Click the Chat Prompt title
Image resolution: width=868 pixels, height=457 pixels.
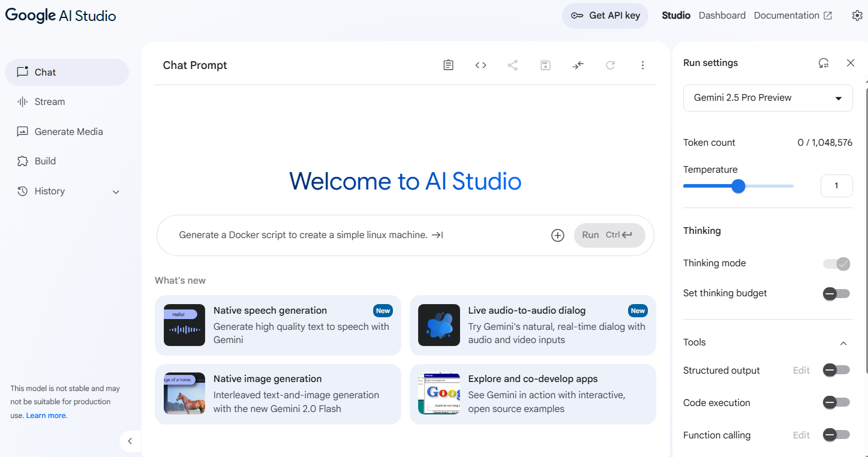tap(195, 65)
